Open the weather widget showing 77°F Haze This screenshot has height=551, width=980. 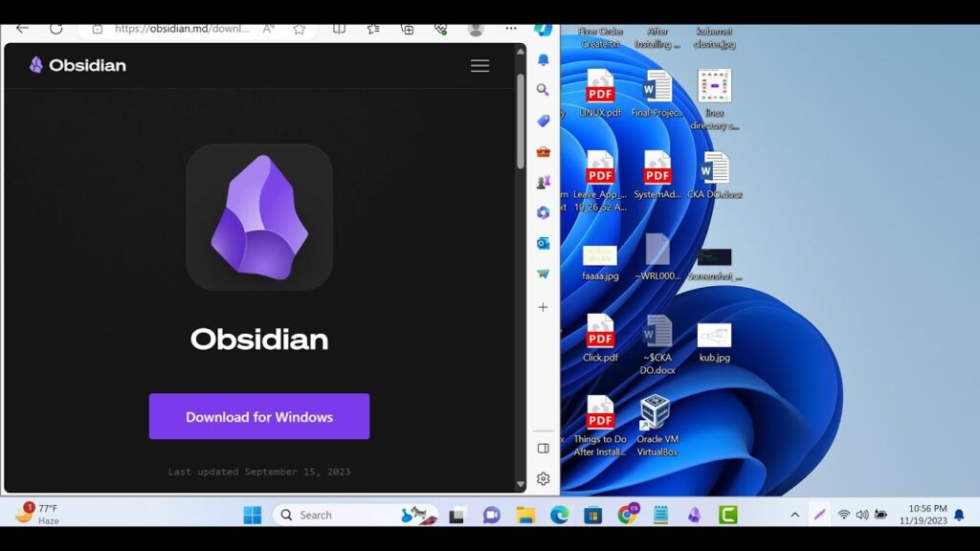point(37,514)
